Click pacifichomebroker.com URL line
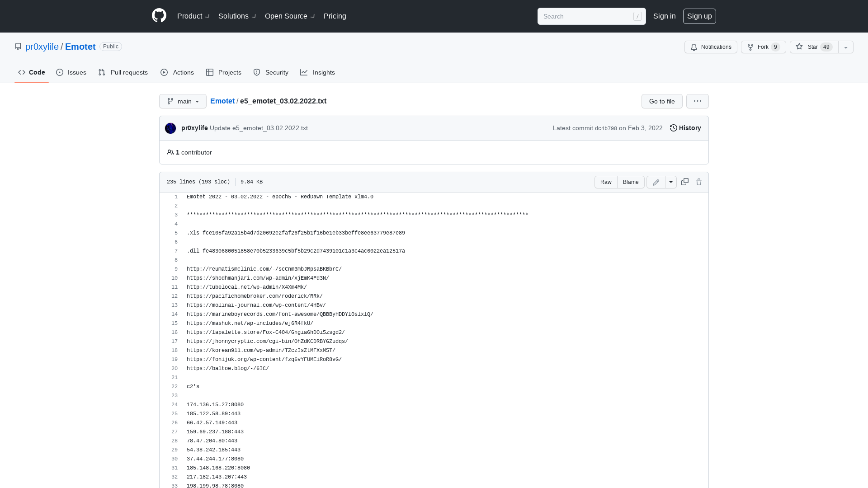The image size is (868, 488). [x=255, y=296]
